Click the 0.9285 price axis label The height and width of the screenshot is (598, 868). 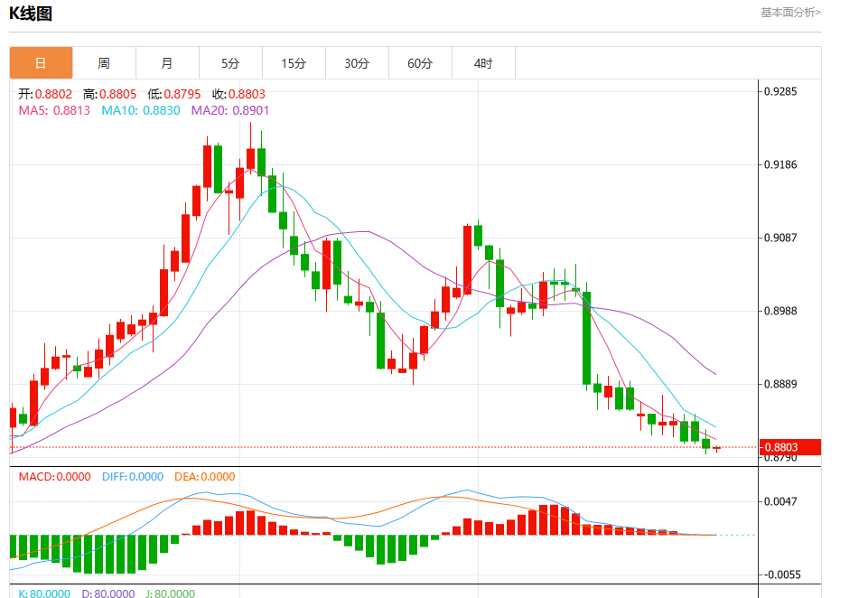pos(780,91)
